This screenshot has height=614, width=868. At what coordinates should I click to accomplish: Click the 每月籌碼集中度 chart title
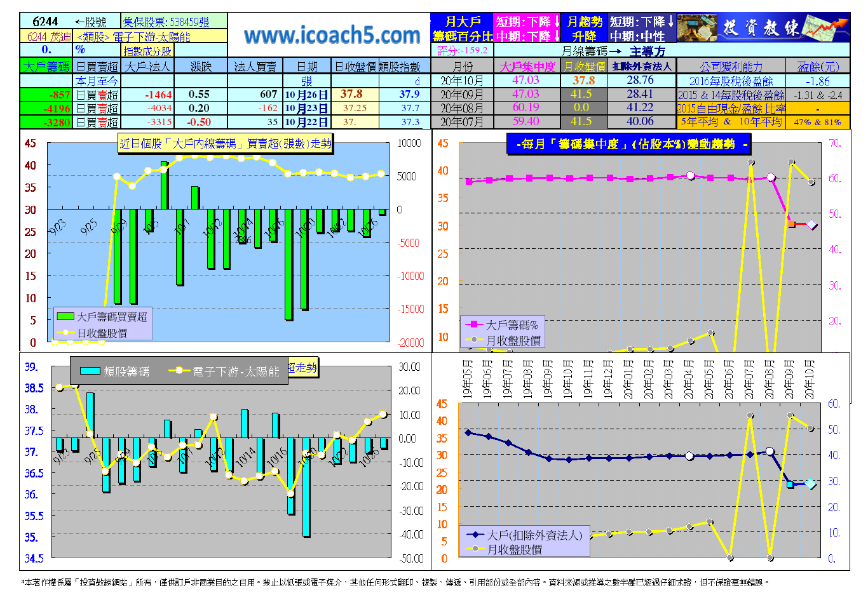coord(629,144)
